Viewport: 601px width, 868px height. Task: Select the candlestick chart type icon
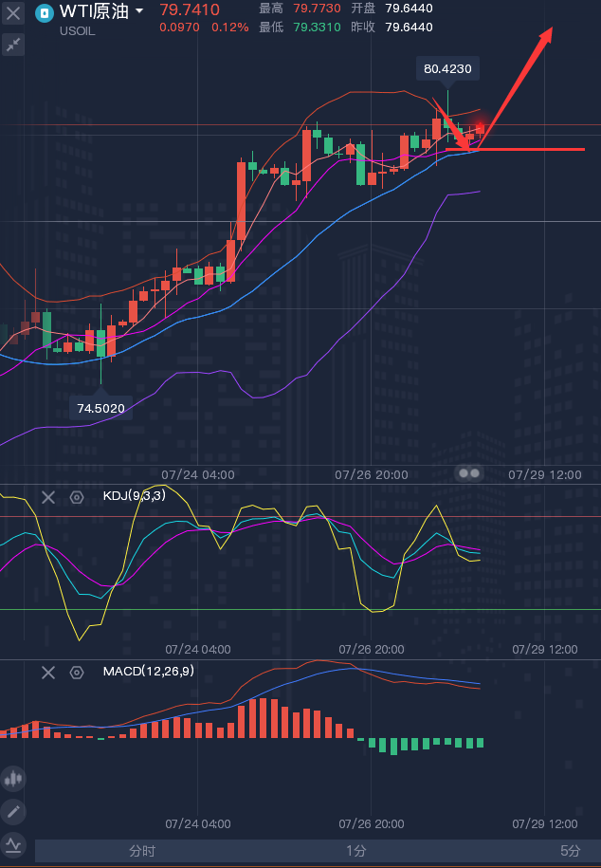(x=13, y=778)
